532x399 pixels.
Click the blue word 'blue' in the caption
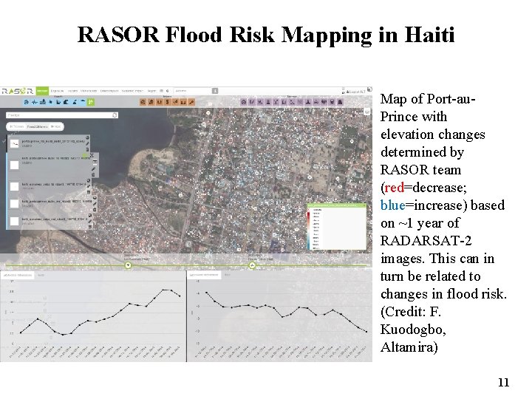[x=392, y=205]
